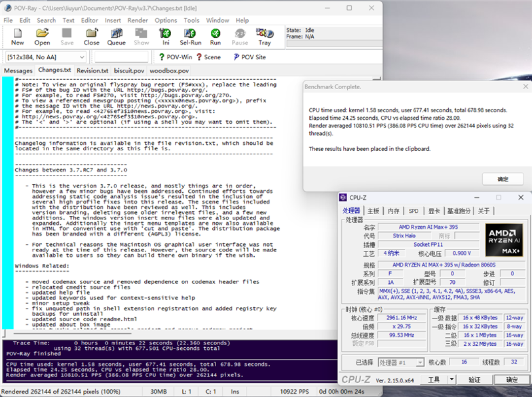Close the current file using Close icon
532x397 pixels.
(92, 37)
